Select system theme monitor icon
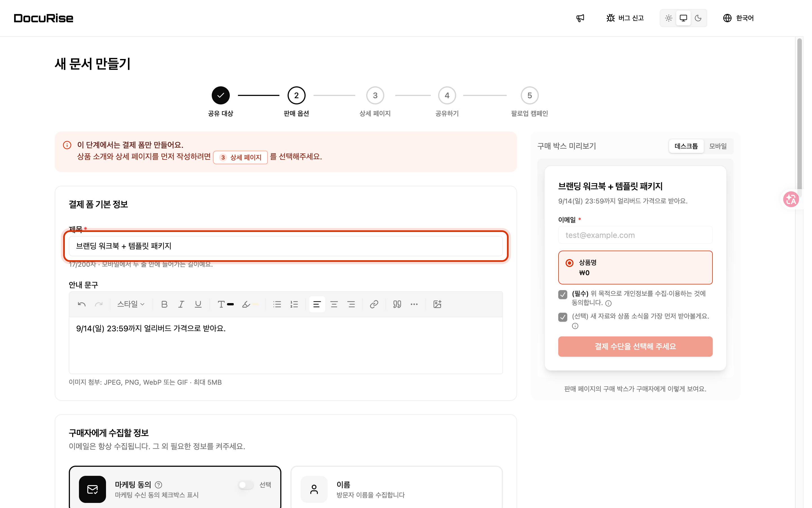 [x=683, y=18]
